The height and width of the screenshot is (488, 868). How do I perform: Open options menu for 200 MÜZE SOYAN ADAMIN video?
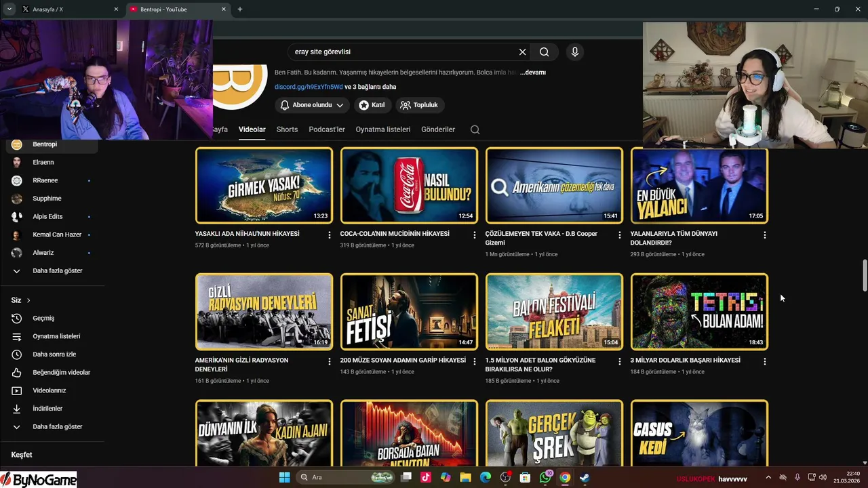pos(475,361)
